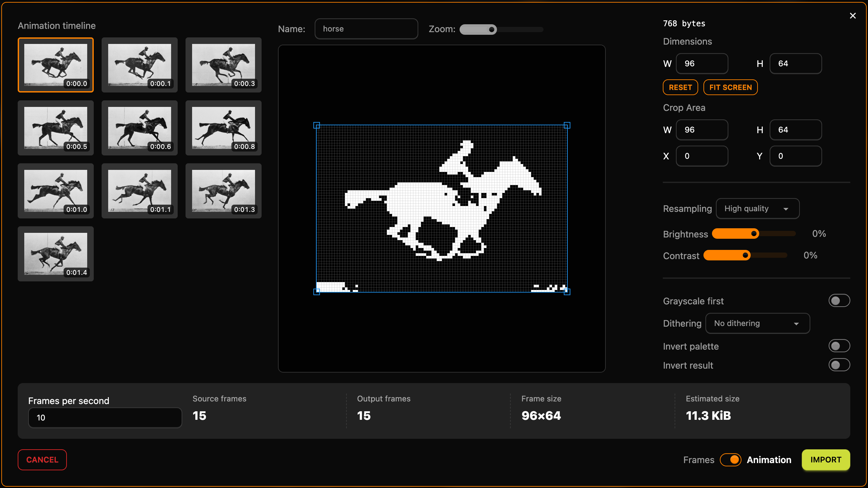Toggle the Grayscale first switch
868x488 pixels.
tap(839, 301)
